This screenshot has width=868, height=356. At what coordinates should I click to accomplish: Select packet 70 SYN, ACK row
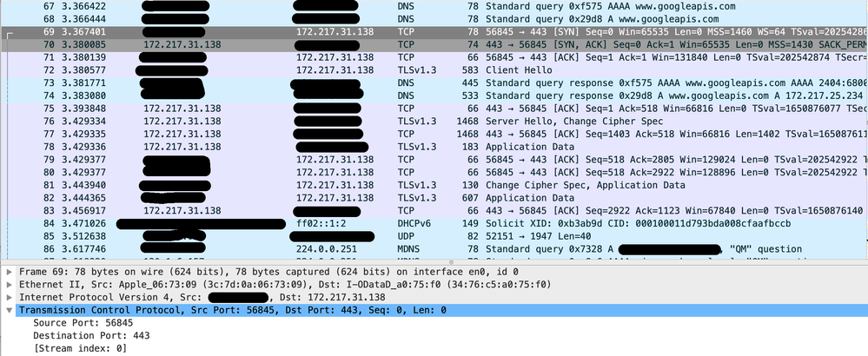[x=434, y=45]
